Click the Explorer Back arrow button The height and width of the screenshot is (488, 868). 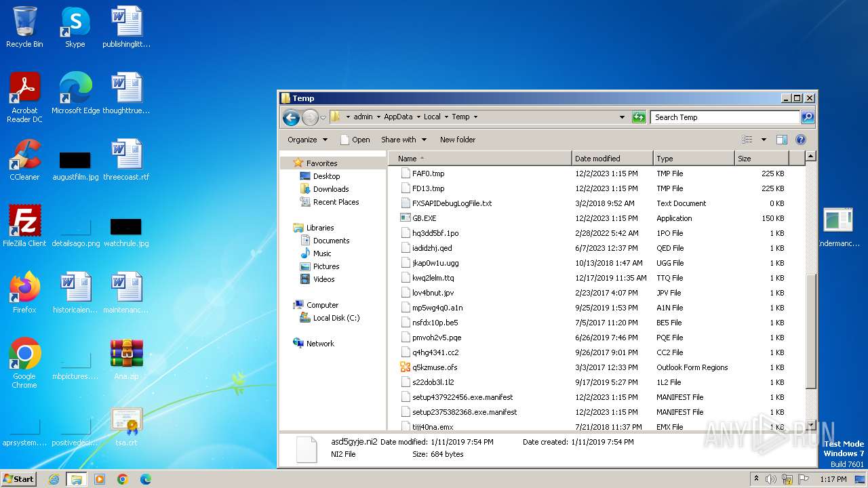click(x=291, y=117)
